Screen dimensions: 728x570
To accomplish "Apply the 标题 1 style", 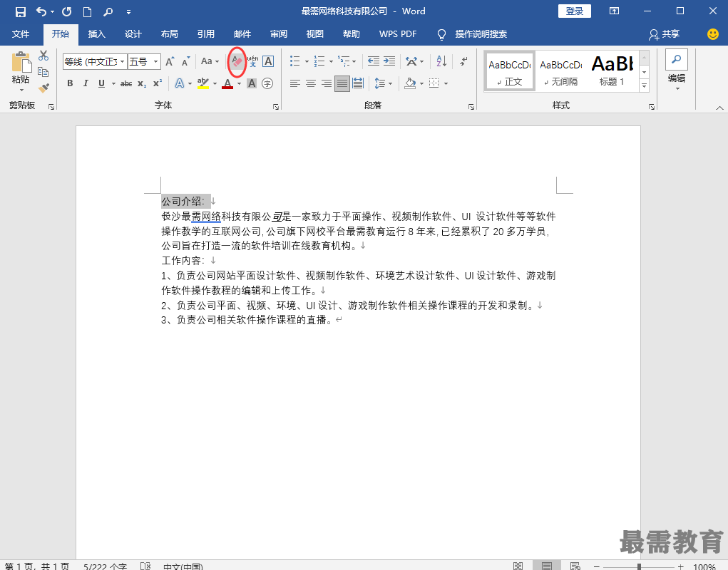I will (612, 71).
